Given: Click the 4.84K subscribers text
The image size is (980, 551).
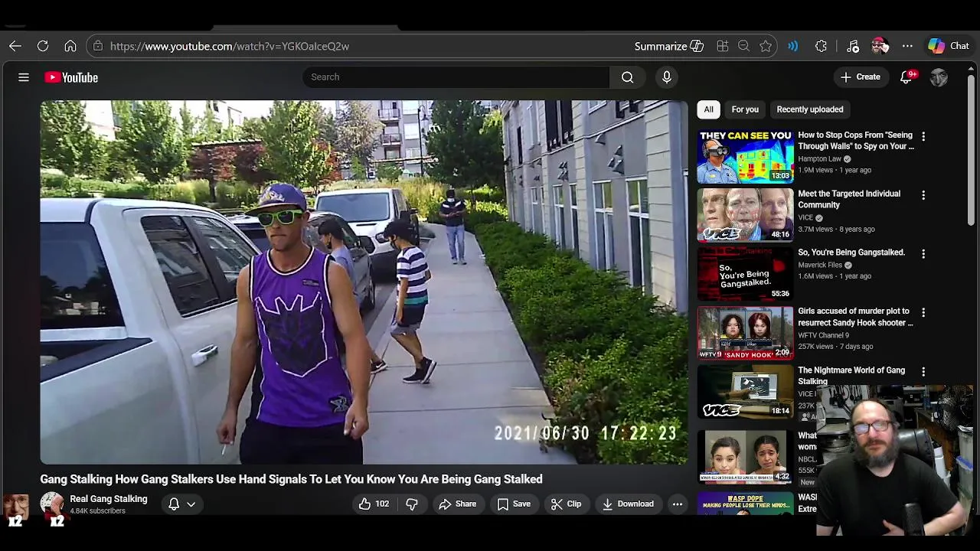Looking at the screenshot, I should [x=97, y=511].
